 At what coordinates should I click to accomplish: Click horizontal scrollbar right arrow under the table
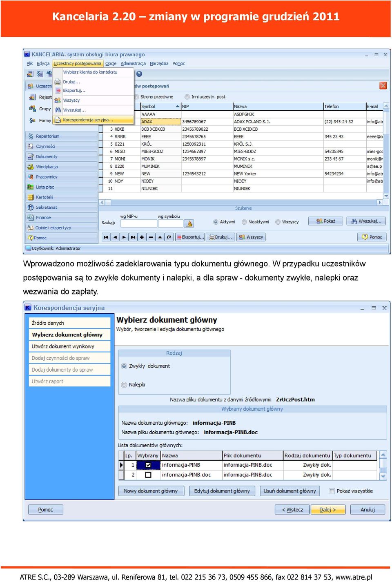[x=380, y=203]
